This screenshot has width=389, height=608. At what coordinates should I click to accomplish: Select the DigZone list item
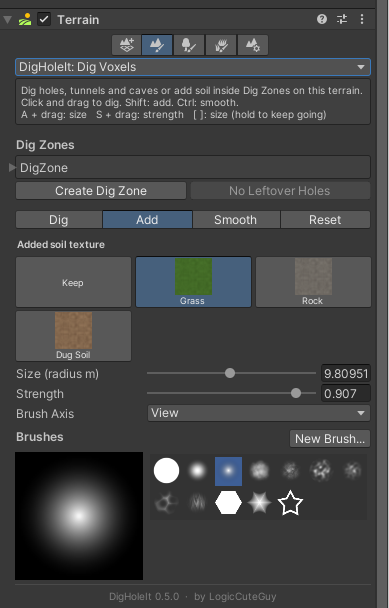click(x=193, y=168)
